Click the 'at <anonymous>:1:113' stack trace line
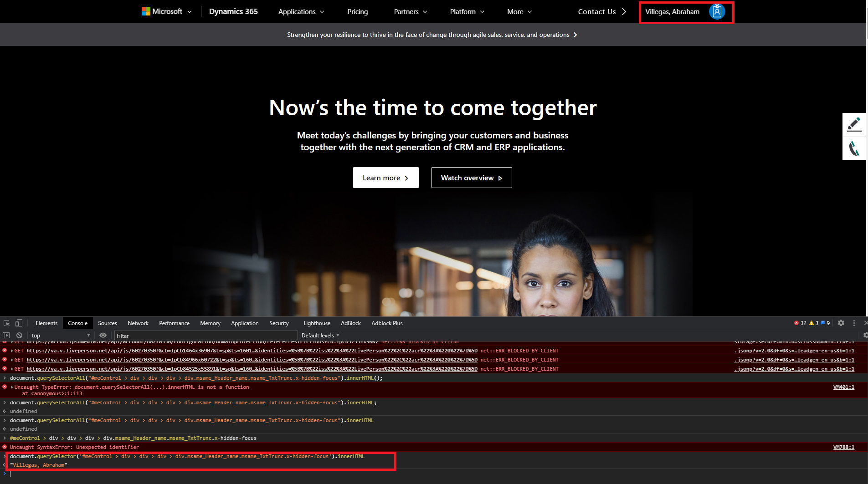Viewport: 868px width, 484px height. coord(52,393)
